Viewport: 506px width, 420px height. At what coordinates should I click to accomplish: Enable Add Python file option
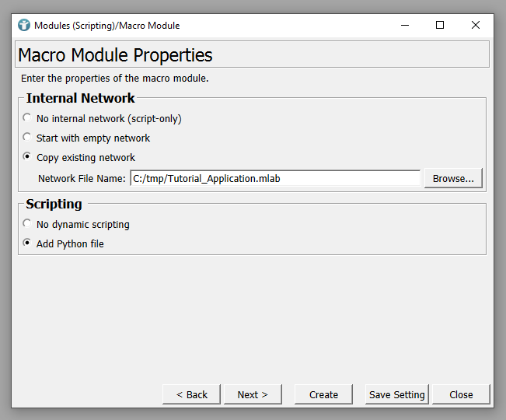[x=28, y=243]
